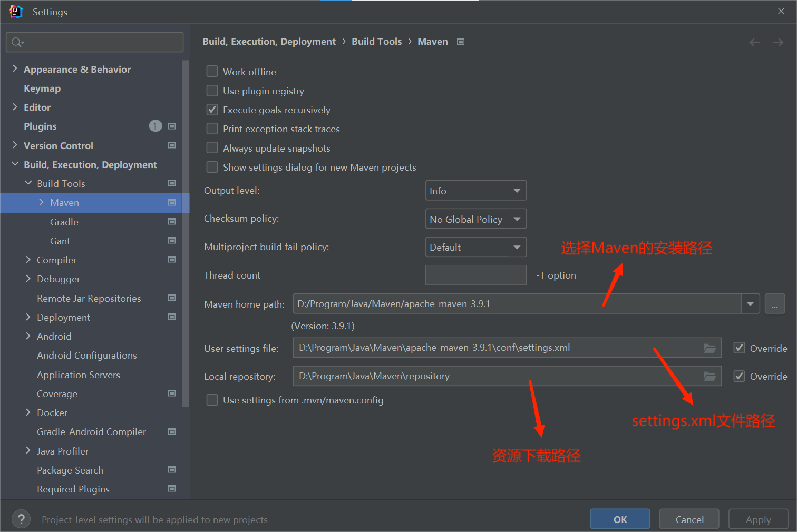Viewport: 797px width, 532px height.
Task: Click the project-level icon beside Package Search
Action: (x=172, y=469)
